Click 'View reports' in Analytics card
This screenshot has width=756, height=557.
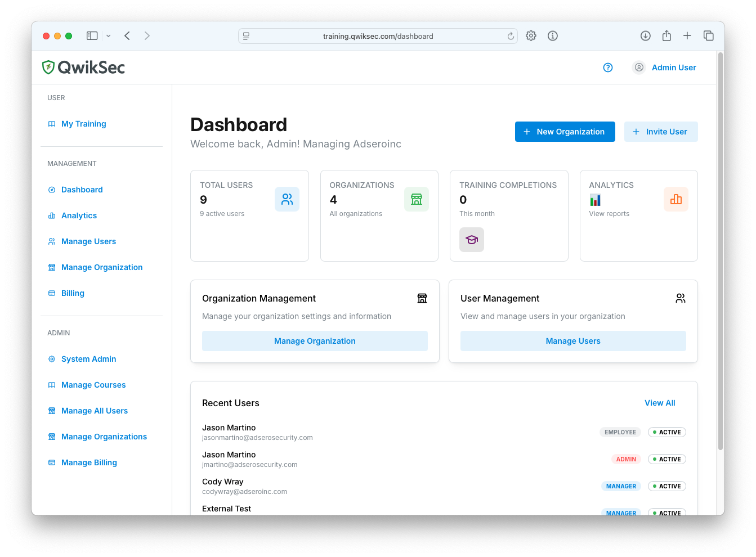(609, 214)
